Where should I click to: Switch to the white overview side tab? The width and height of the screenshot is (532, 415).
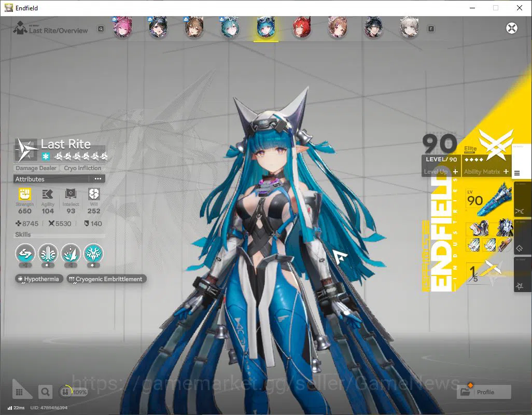point(521,162)
